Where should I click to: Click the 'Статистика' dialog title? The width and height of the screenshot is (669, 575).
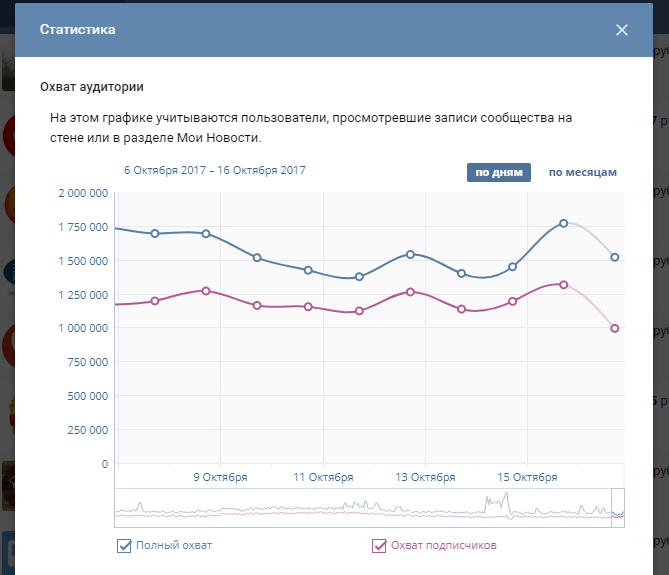click(x=77, y=30)
